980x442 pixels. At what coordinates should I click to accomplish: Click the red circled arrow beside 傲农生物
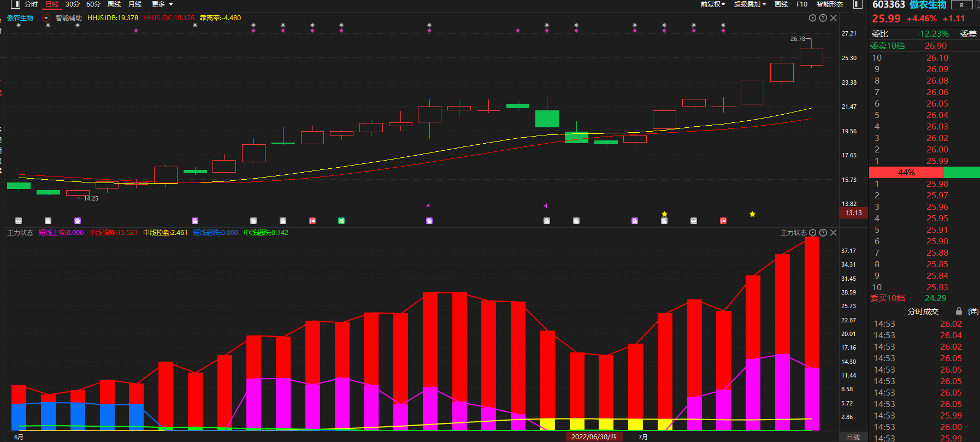click(x=46, y=18)
